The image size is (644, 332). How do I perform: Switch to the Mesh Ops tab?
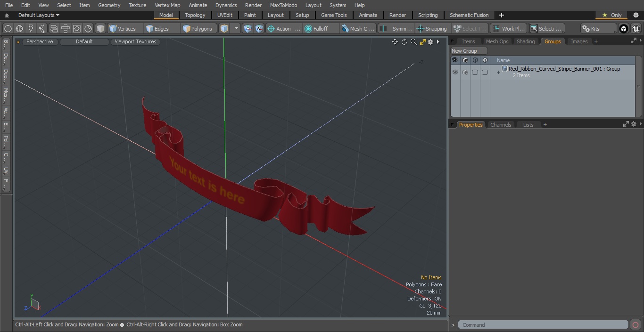[x=497, y=41]
